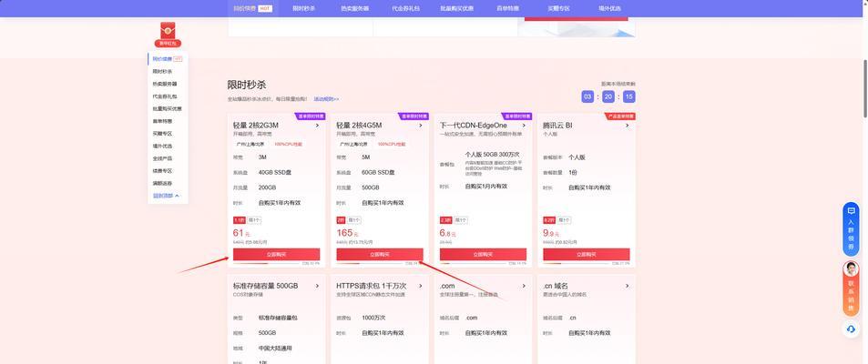
Task: Click 回到顶部 in the sidebar
Action: coord(166,196)
